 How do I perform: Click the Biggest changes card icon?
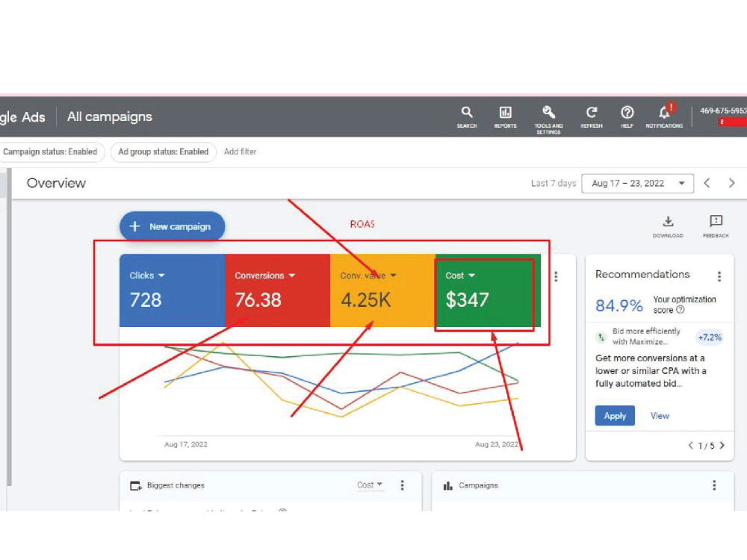point(136,486)
